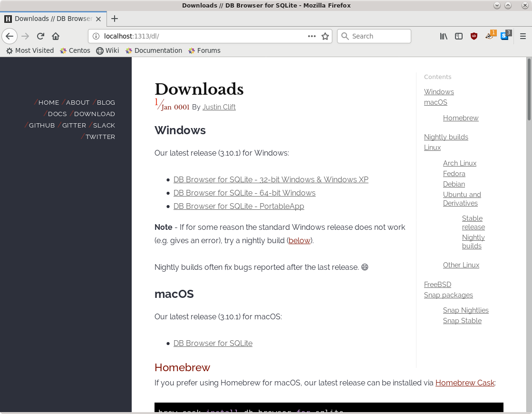Navigate back using the back arrow
Screen dimensions: 532x414
click(10, 36)
